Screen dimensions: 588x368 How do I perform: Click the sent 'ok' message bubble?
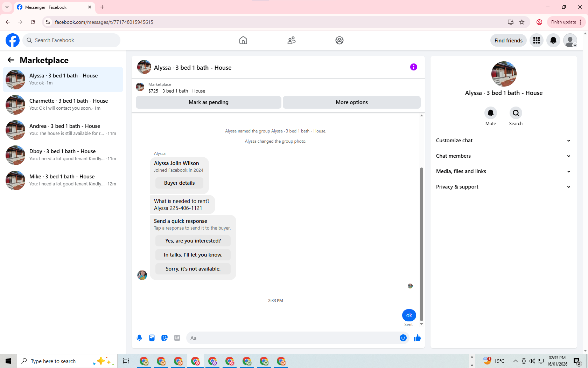coord(409,315)
